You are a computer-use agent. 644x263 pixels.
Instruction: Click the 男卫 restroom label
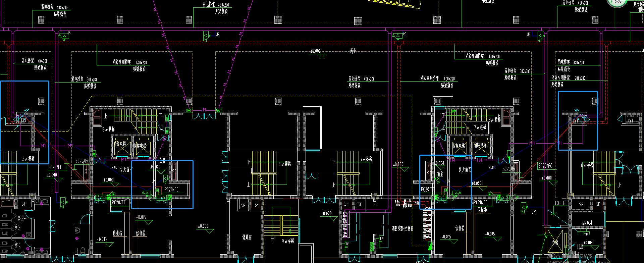(18, 246)
